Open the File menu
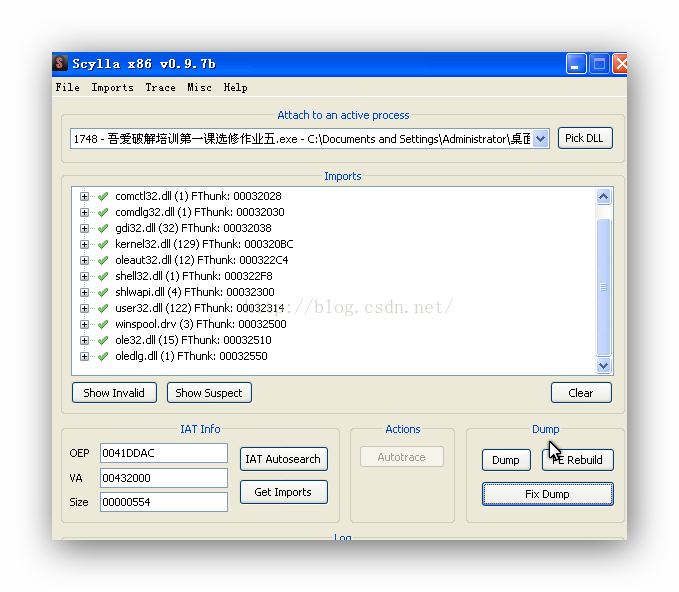679x592 pixels. pyautogui.click(x=68, y=87)
